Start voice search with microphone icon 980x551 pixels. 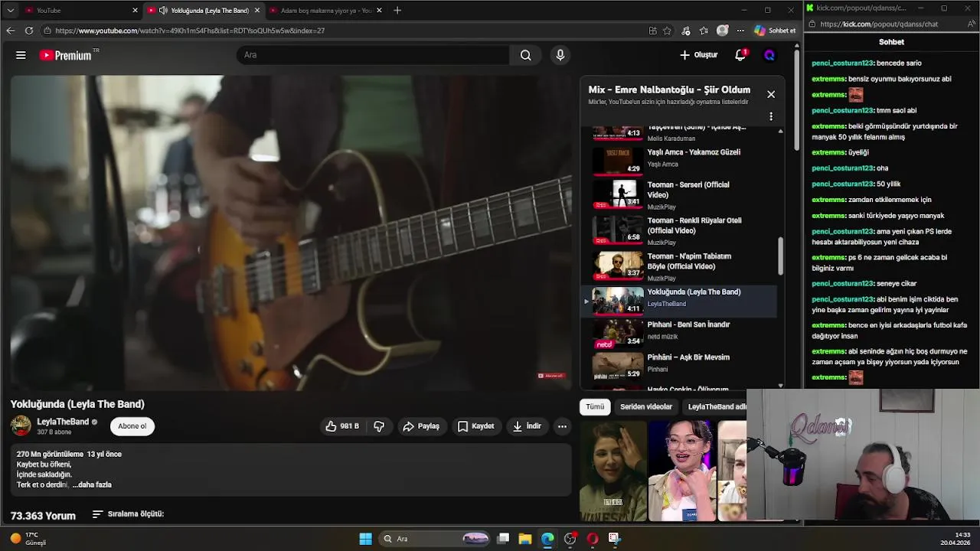560,55
